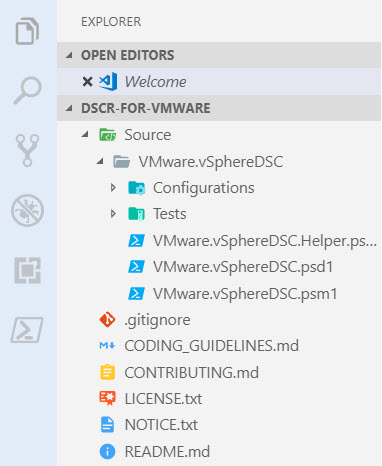The width and height of the screenshot is (382, 466).
Task: Expand the Tests folder
Action: point(113,214)
